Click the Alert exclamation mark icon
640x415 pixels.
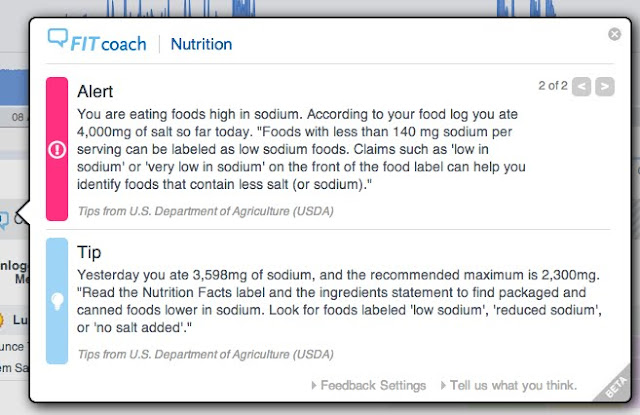click(x=56, y=151)
